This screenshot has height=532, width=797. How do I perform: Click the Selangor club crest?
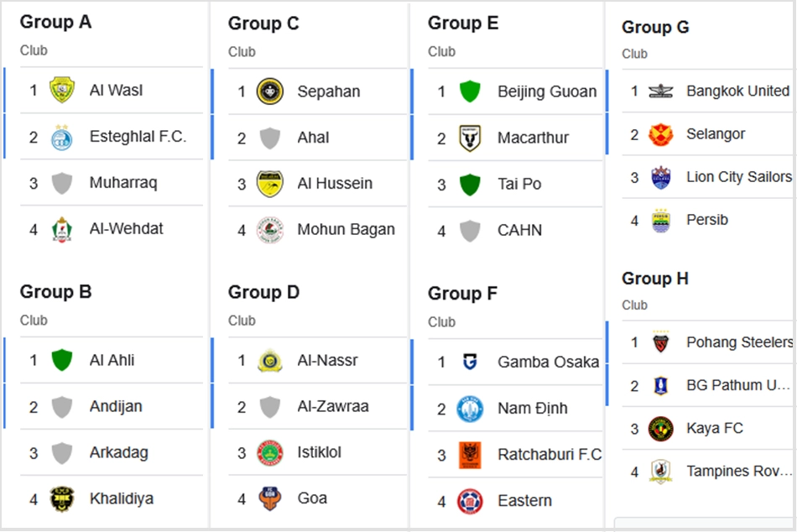pyautogui.click(x=660, y=134)
